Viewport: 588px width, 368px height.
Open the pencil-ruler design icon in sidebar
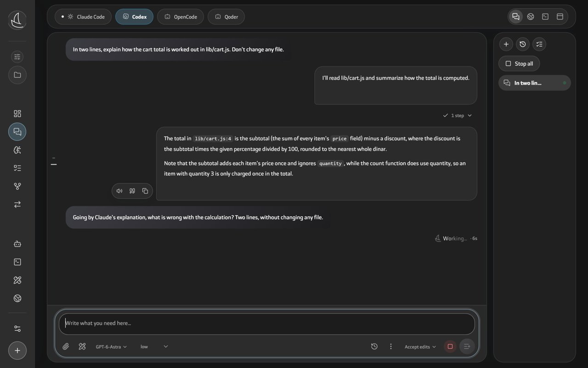click(x=17, y=280)
